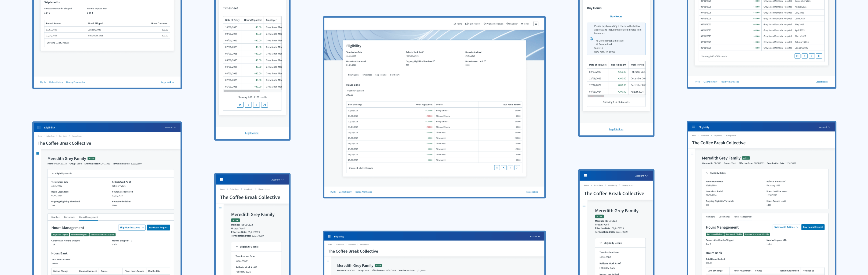868x275 pixels.
Task: Click the info icon beside Ongoing Eligibility Threshold
Action: (434, 61)
